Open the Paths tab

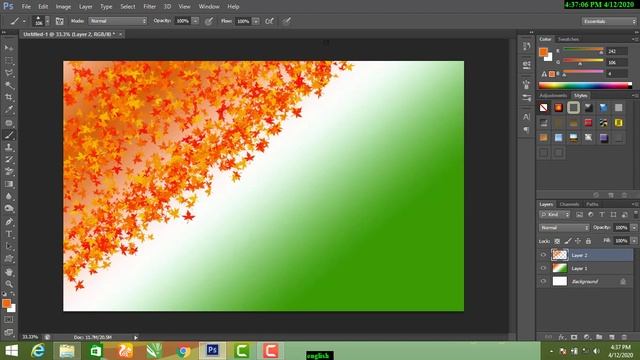coord(592,204)
